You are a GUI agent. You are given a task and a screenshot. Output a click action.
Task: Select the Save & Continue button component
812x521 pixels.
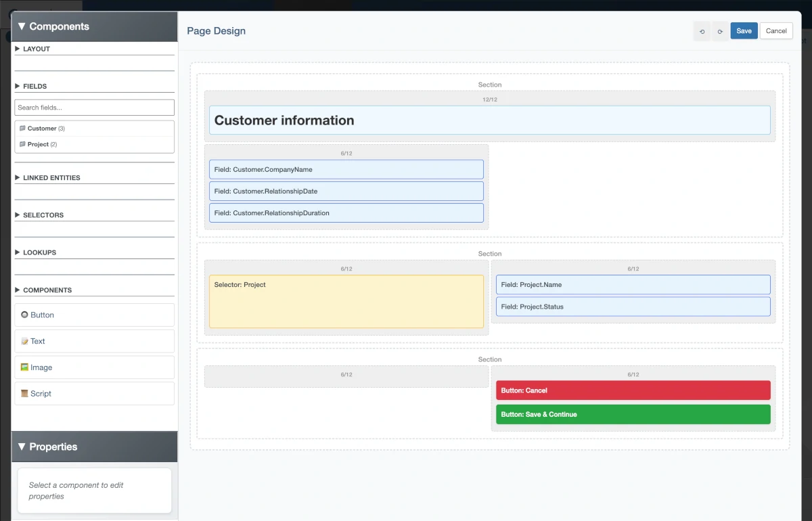(633, 414)
